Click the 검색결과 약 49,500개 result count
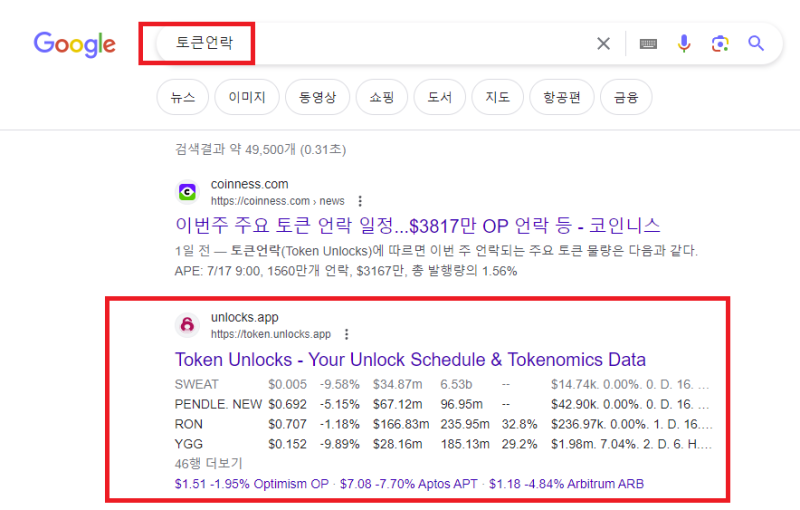The height and width of the screenshot is (510, 800). [x=260, y=149]
